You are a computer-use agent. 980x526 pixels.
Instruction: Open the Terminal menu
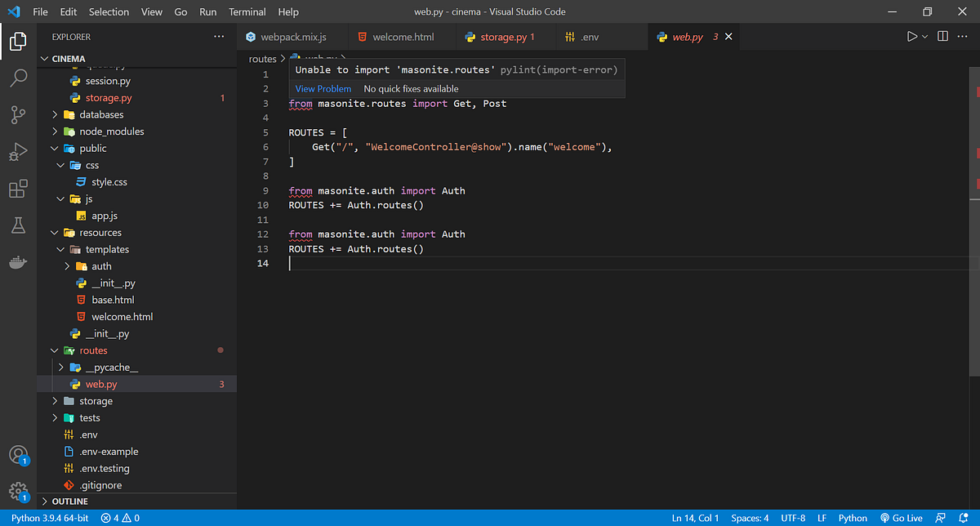247,11
